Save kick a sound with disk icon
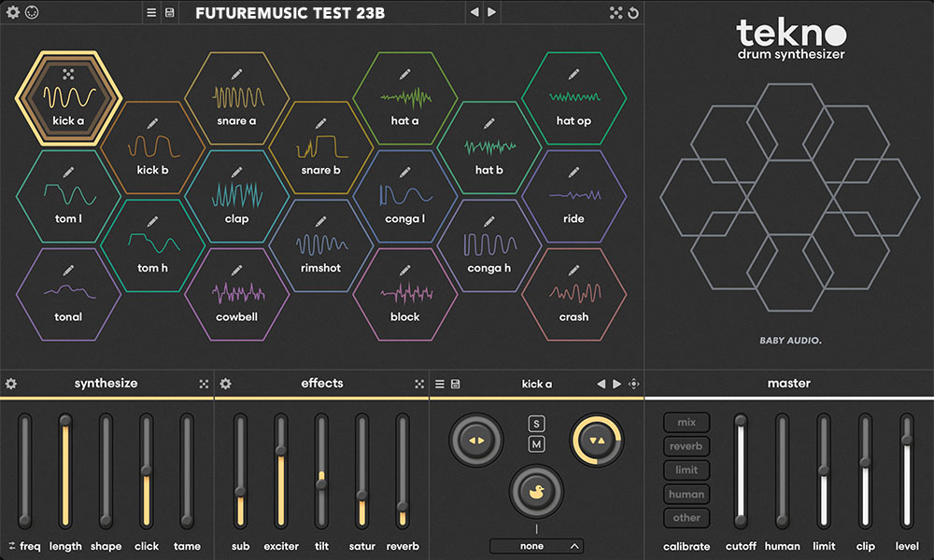Image resolution: width=934 pixels, height=560 pixels. (456, 385)
